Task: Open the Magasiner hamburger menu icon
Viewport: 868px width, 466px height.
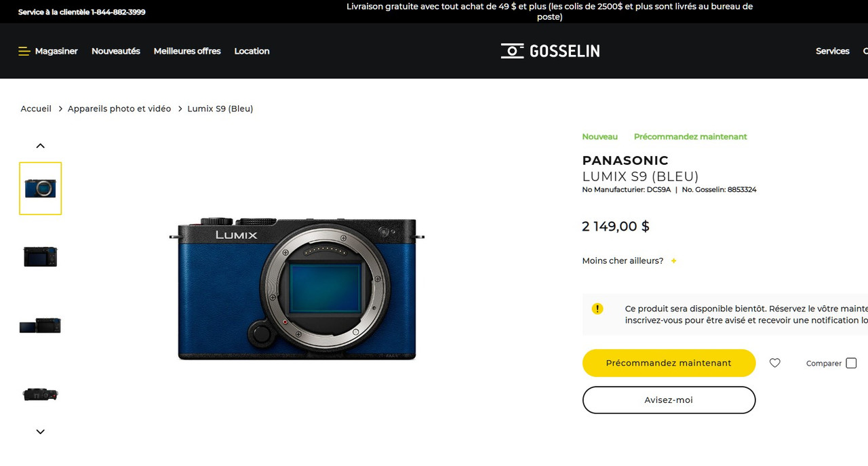Action: coord(24,51)
